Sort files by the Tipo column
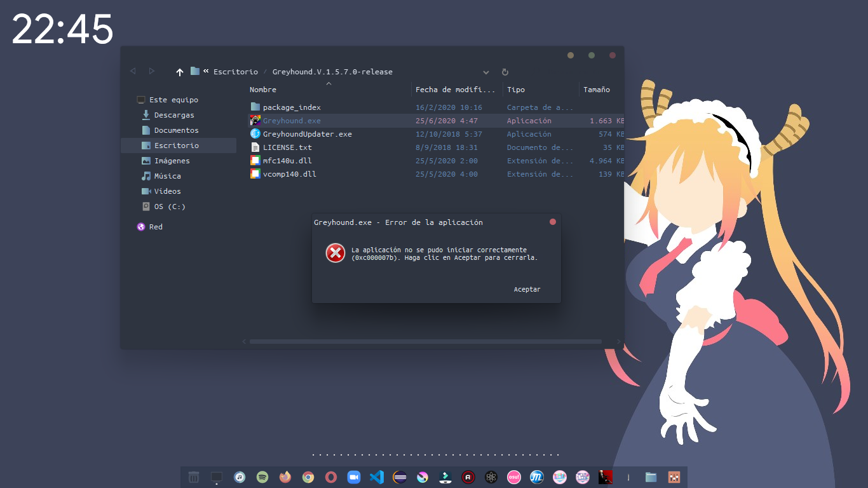Viewport: 868px width, 488px height. [x=516, y=90]
